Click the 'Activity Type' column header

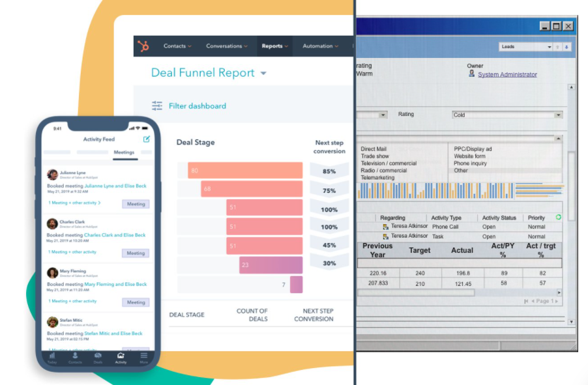(447, 218)
